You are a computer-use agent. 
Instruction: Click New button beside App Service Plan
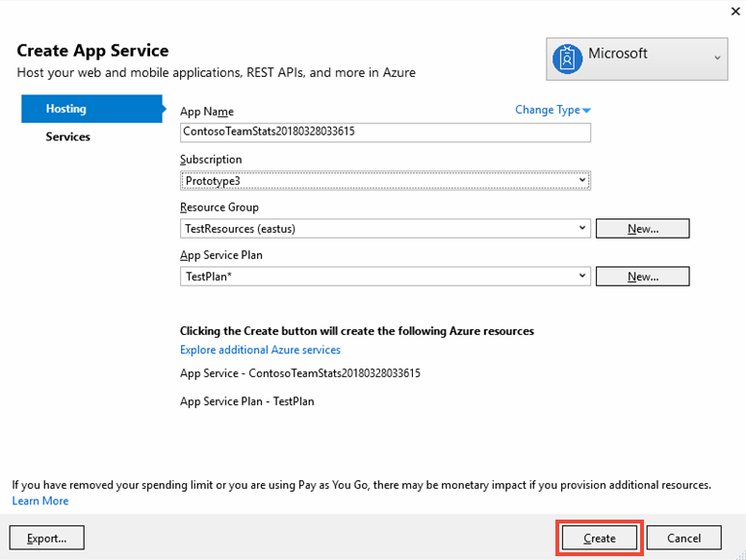click(643, 276)
